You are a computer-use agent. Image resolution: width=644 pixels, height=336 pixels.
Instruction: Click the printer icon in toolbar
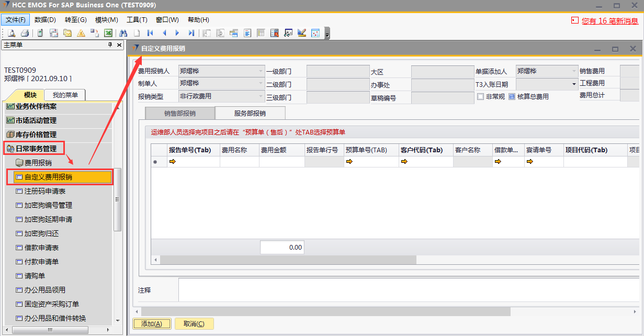click(25, 33)
